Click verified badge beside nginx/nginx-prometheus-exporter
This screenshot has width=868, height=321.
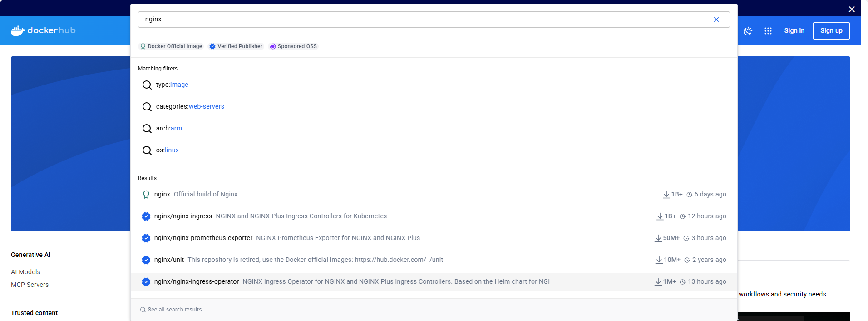(x=146, y=238)
